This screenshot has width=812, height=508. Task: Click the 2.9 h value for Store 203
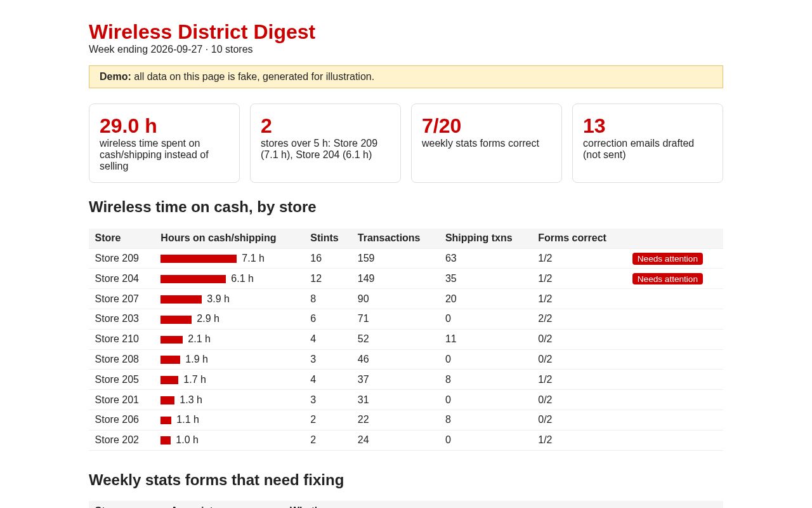click(208, 319)
